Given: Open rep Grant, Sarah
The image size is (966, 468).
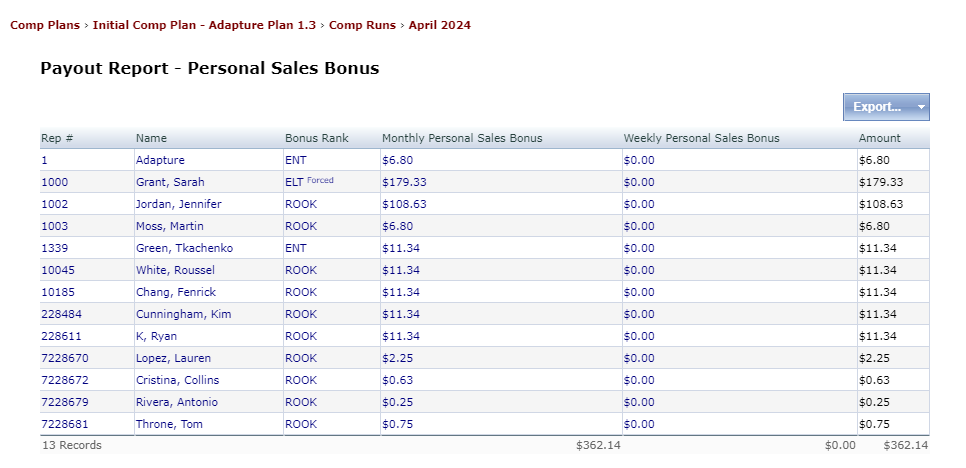Looking at the screenshot, I should [x=170, y=182].
